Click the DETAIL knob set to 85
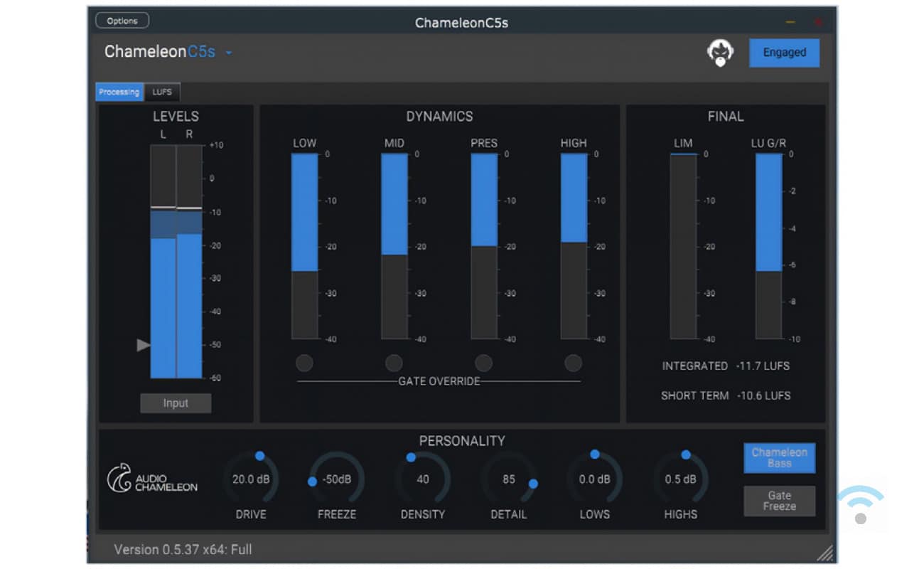The image size is (924, 569). 509,479
